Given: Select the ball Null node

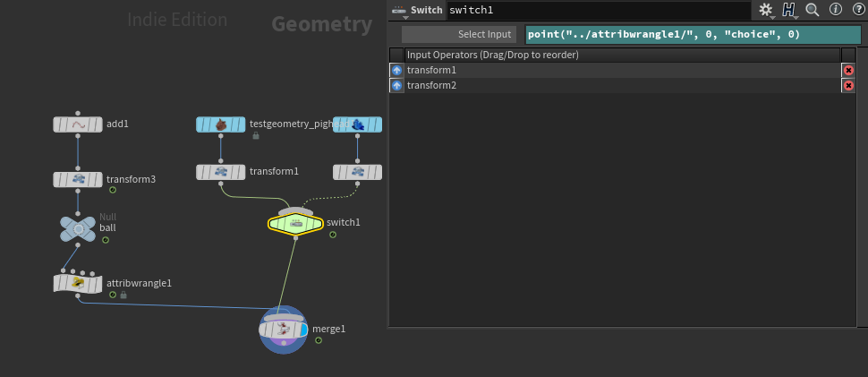Looking at the screenshot, I should pos(78,228).
